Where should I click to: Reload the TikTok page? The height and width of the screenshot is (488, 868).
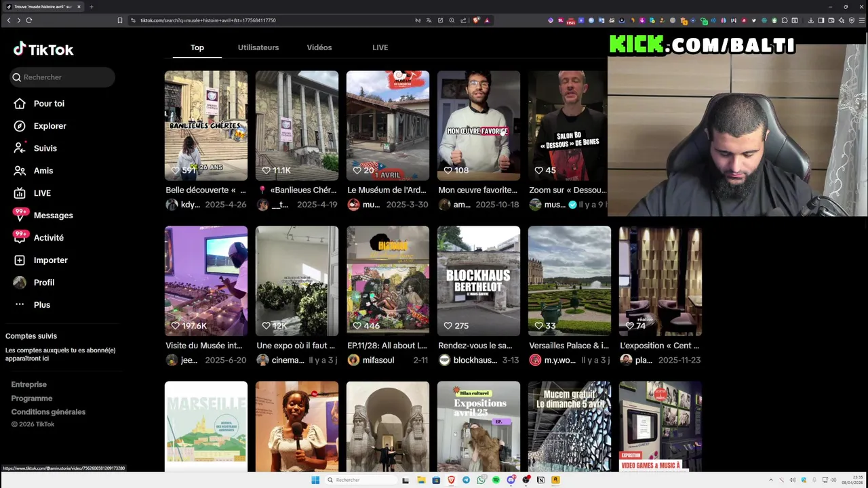[29, 20]
